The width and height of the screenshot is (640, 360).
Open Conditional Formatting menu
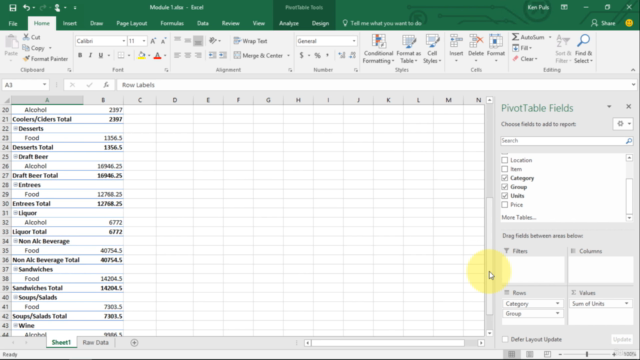pyautogui.click(x=378, y=49)
